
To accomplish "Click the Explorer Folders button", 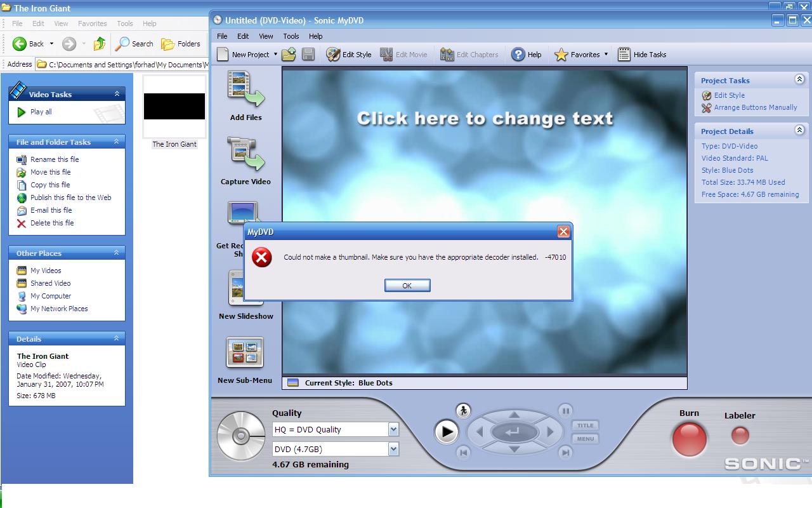I will 181,44.
